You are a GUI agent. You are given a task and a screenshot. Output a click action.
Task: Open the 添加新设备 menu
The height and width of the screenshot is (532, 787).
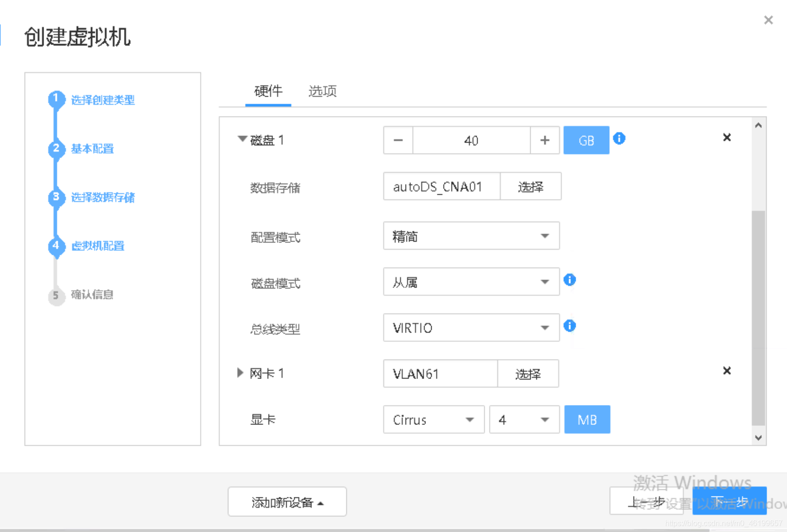(x=287, y=502)
